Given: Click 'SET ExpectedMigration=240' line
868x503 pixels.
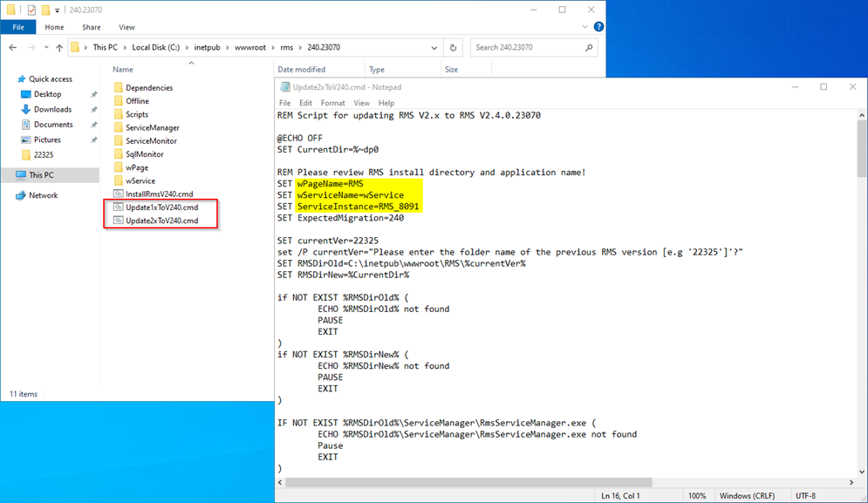Looking at the screenshot, I should (x=340, y=218).
